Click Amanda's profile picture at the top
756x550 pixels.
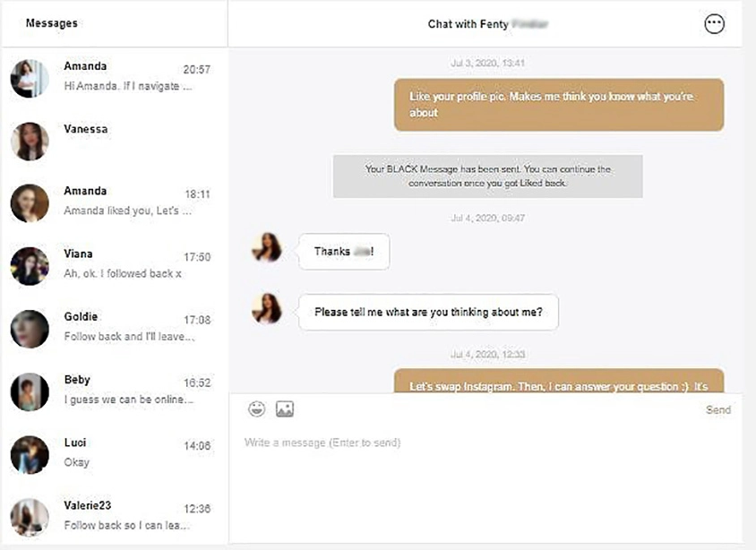point(30,78)
